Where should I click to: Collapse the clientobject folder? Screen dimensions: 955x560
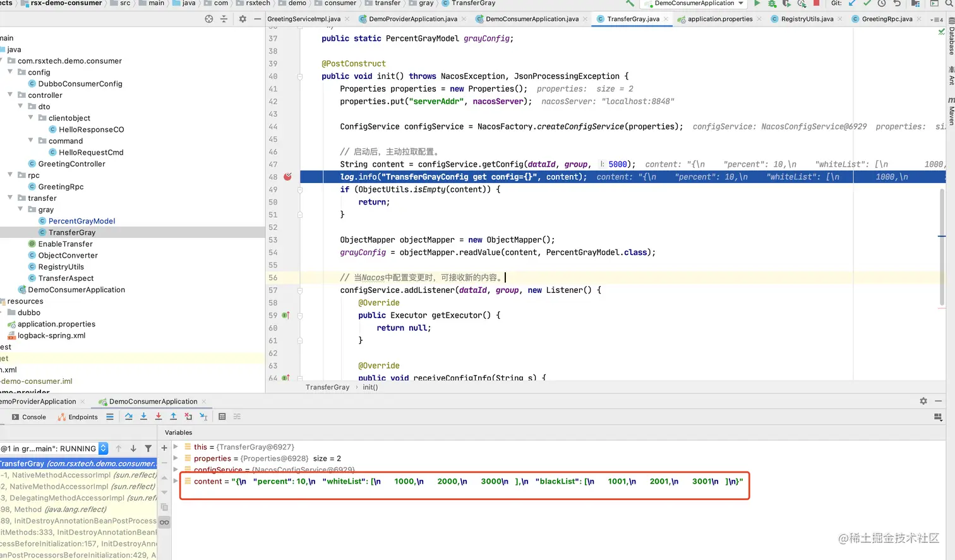point(31,117)
